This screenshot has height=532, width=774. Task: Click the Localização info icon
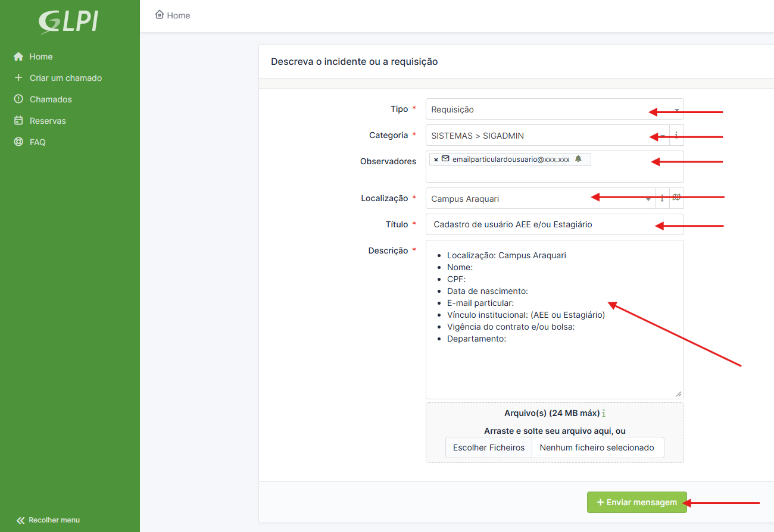tap(662, 199)
